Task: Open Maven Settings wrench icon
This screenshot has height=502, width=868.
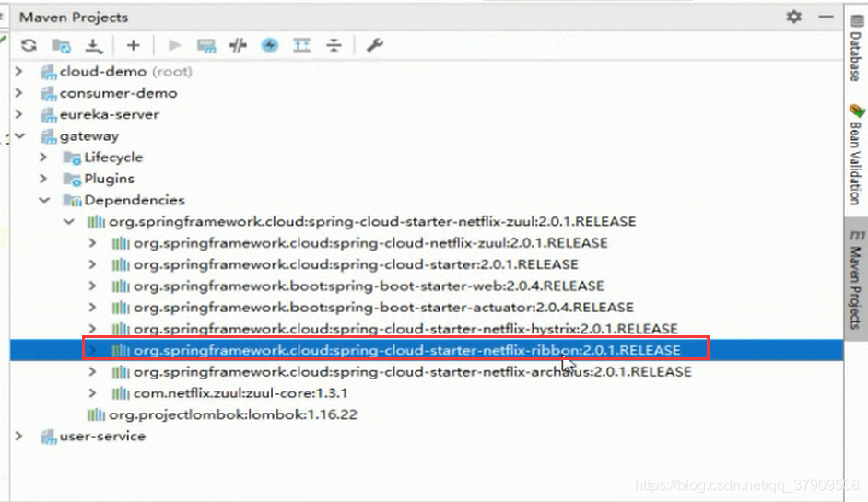Action: (375, 45)
